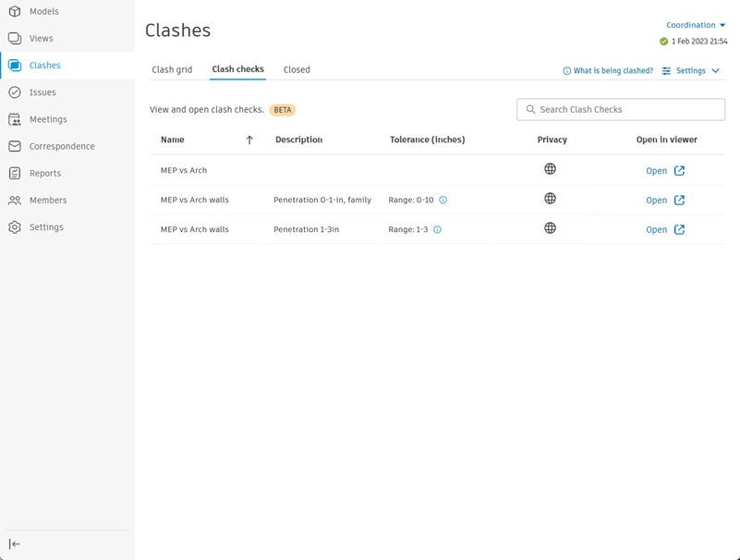Select the Clash checks tab

coord(237,69)
